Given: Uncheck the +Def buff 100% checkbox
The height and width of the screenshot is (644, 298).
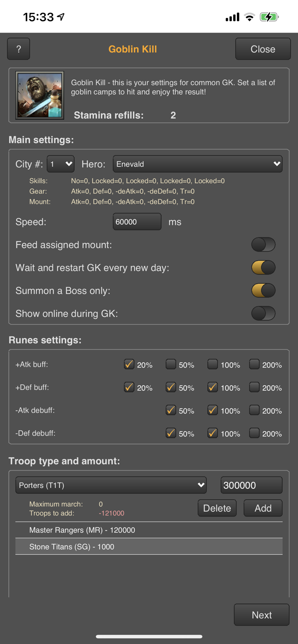Looking at the screenshot, I should pos(212,387).
